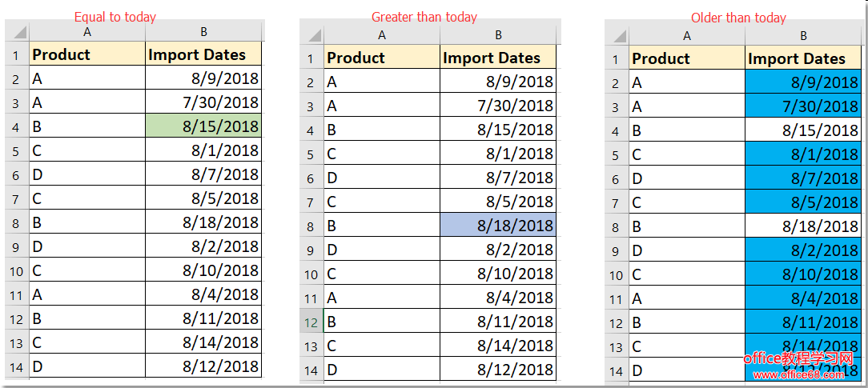Click column B header in the right table
Viewport: 868px width, 388px height.
coord(803,36)
